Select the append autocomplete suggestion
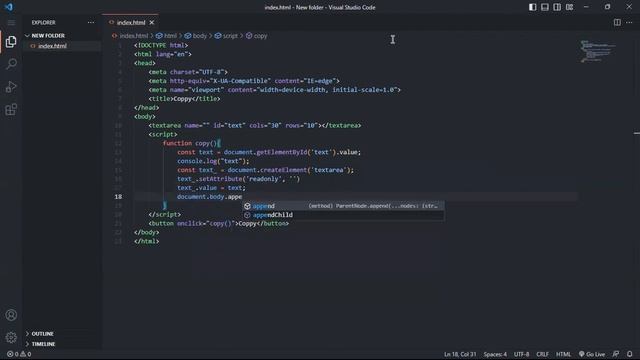 [x=343, y=206]
